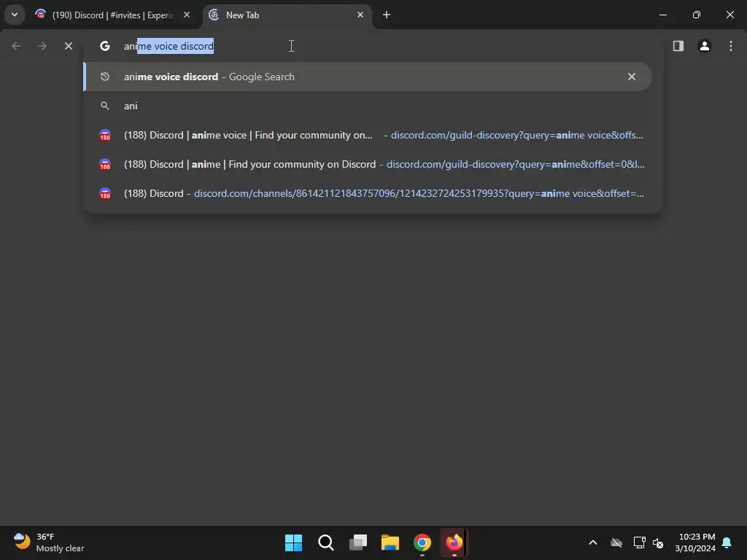Stop loading the page
Viewport: 747px width, 560px height.
69,46
